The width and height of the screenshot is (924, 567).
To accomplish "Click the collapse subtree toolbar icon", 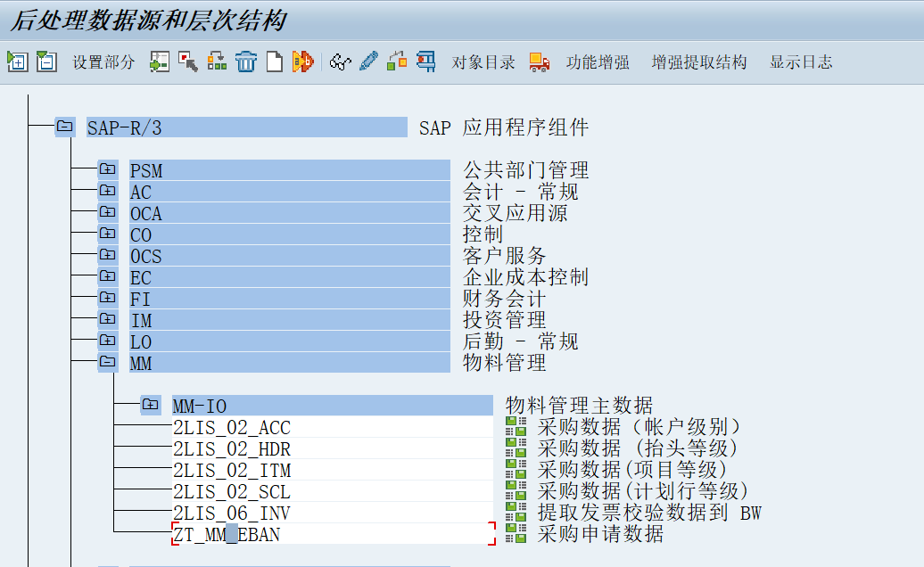I will [x=46, y=62].
